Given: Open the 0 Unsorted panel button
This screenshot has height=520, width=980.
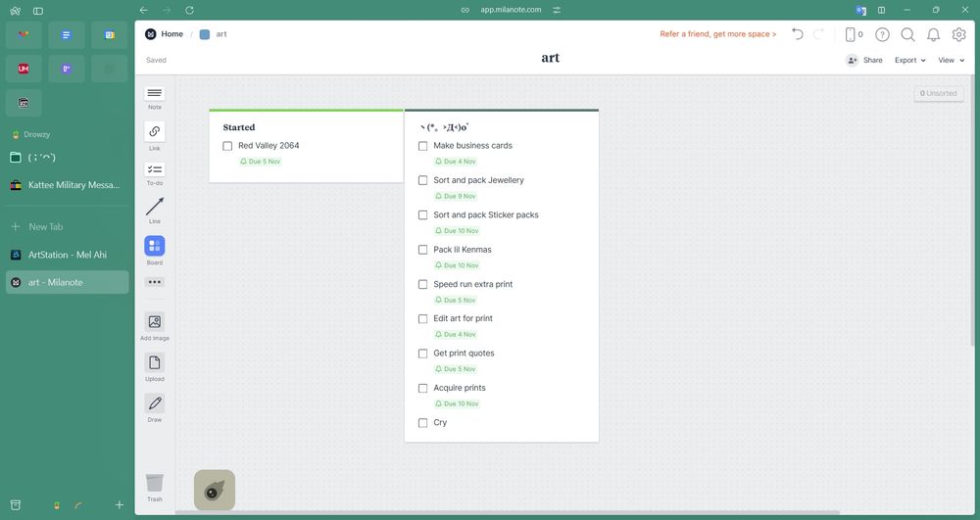Looking at the screenshot, I should [939, 94].
